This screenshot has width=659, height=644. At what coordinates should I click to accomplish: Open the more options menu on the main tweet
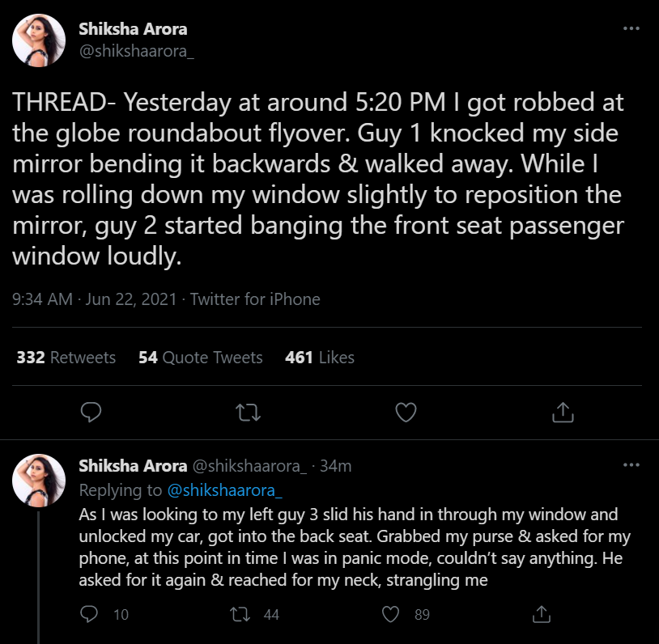(x=631, y=30)
